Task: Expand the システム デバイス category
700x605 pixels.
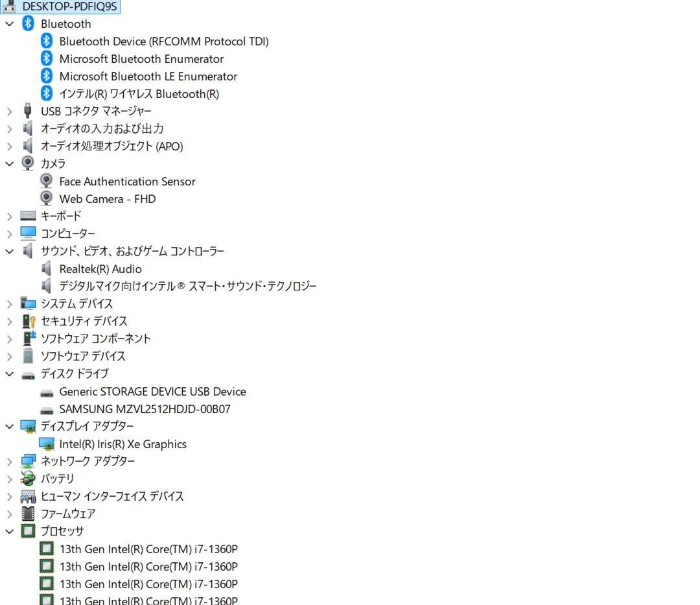Action: [9, 303]
